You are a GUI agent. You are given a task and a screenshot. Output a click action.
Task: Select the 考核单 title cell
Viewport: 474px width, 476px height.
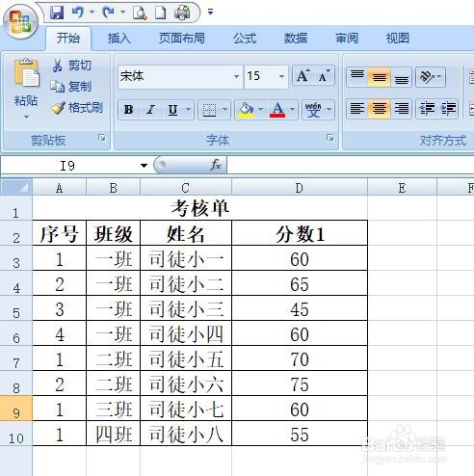pyautogui.click(x=199, y=208)
